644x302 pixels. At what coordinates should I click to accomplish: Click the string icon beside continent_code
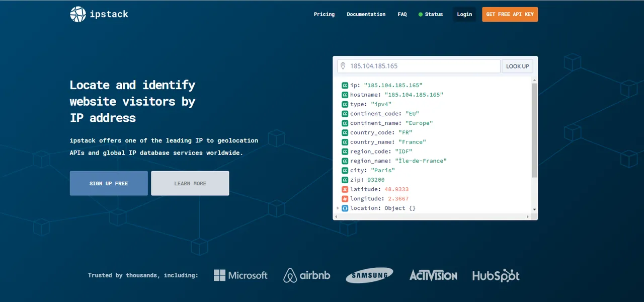point(345,114)
